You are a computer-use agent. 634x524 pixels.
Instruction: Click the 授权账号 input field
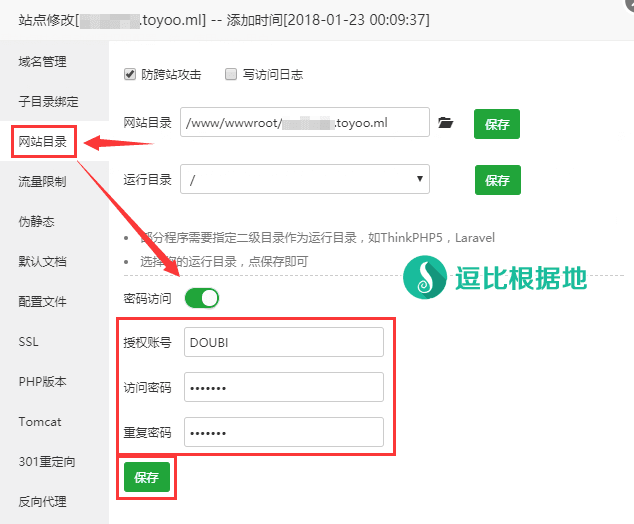click(284, 342)
